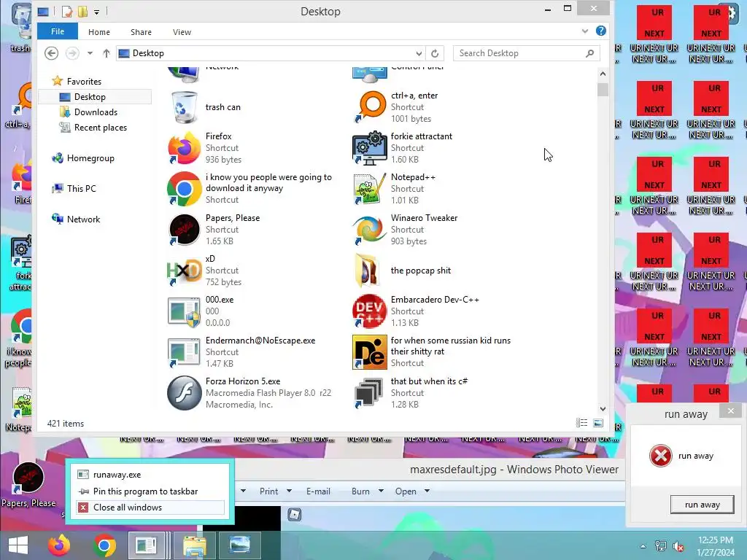This screenshot has width=747, height=560.
Task: Click the Properties quick access toolbar icon
Action: [67, 12]
